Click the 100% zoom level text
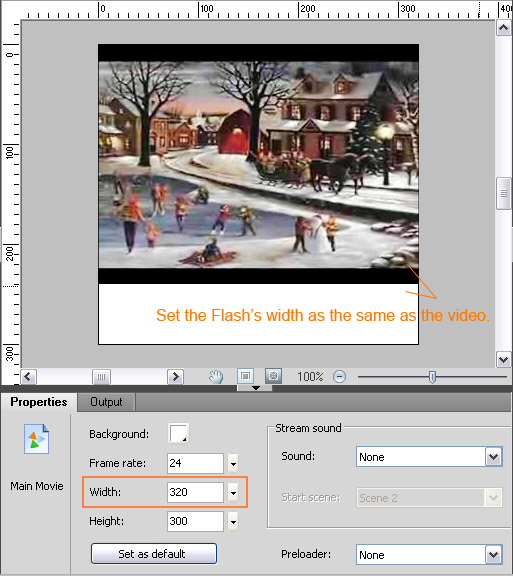 coord(310,377)
